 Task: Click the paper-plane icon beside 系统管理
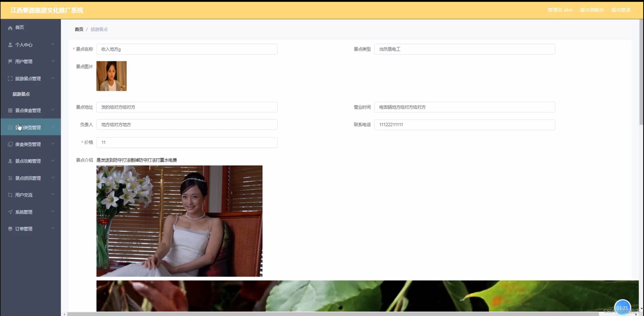(x=10, y=212)
